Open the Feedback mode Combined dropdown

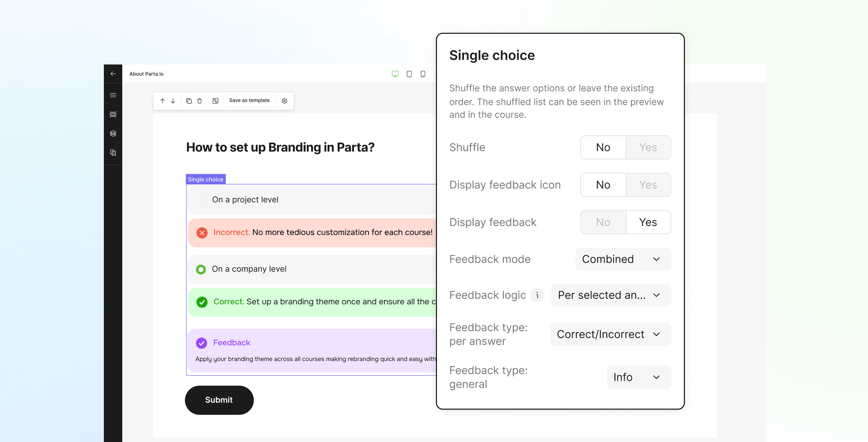click(623, 259)
